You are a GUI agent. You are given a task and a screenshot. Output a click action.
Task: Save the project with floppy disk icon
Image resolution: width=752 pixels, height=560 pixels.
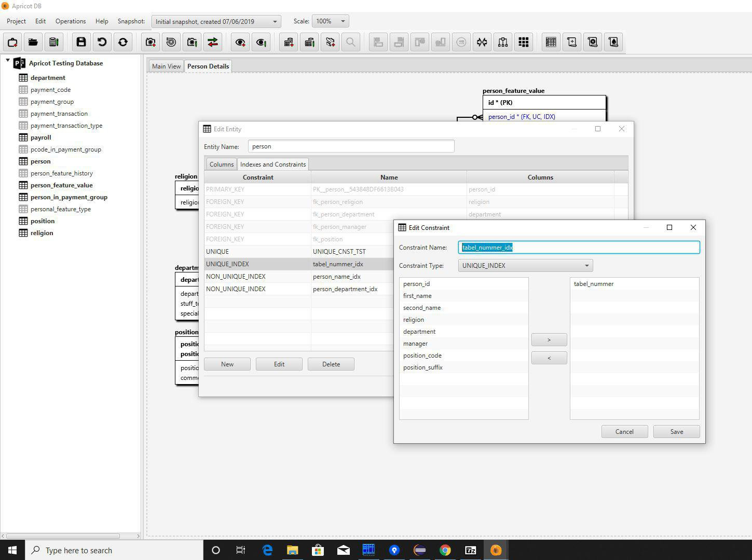pos(81,42)
